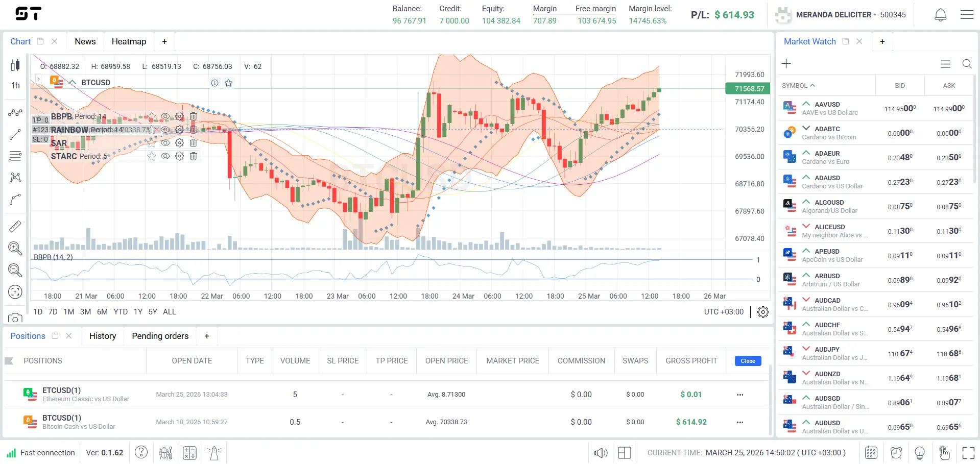Open notifications bell icon

tap(940, 15)
